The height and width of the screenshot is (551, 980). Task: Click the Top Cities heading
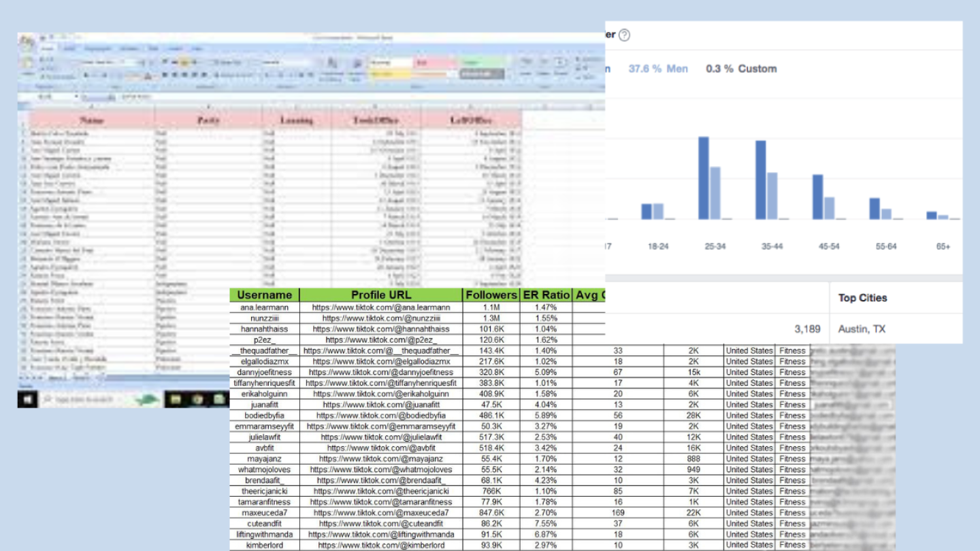(x=863, y=298)
